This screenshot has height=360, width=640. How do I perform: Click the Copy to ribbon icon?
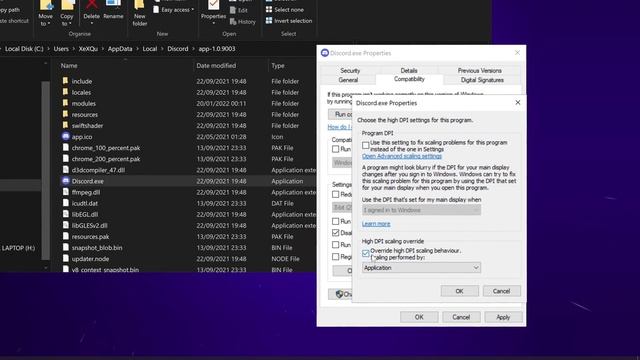67,13
